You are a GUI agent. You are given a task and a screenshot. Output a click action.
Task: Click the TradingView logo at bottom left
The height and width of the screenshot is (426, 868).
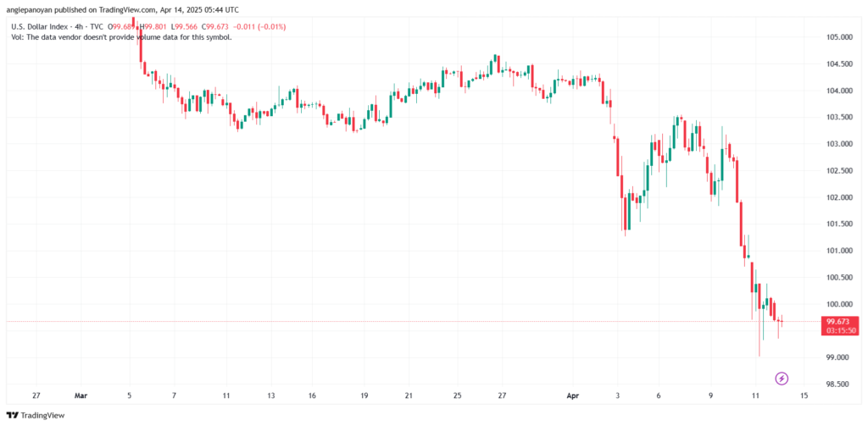[x=37, y=415]
